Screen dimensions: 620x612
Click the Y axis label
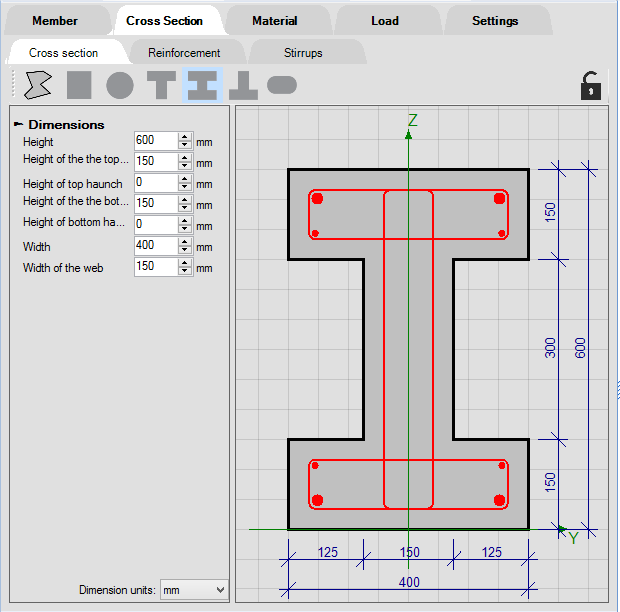(x=573, y=538)
